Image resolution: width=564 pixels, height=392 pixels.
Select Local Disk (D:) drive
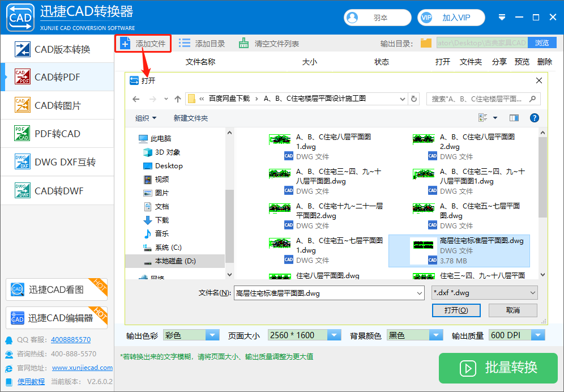click(175, 261)
